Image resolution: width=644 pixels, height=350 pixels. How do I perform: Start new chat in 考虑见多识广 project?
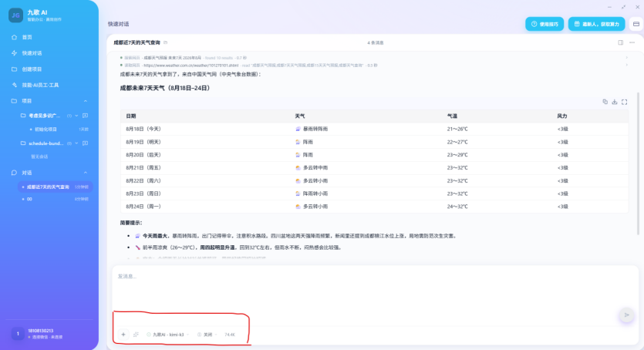pos(85,116)
